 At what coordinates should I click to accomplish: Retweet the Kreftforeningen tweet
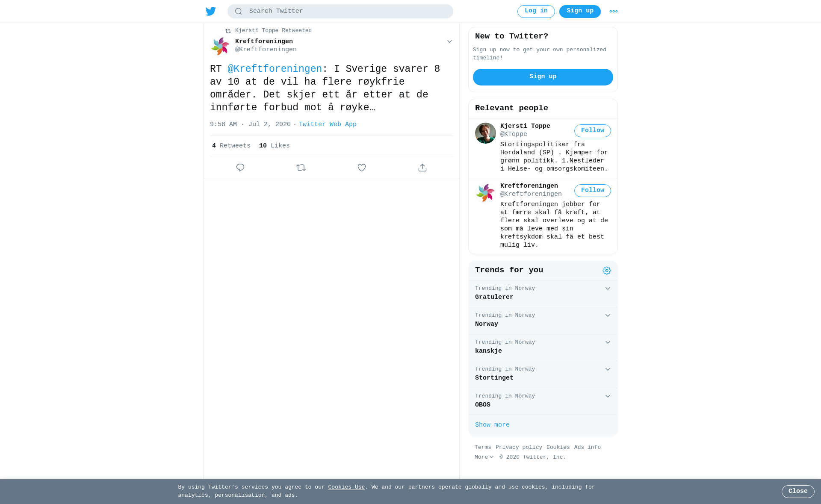(x=301, y=168)
